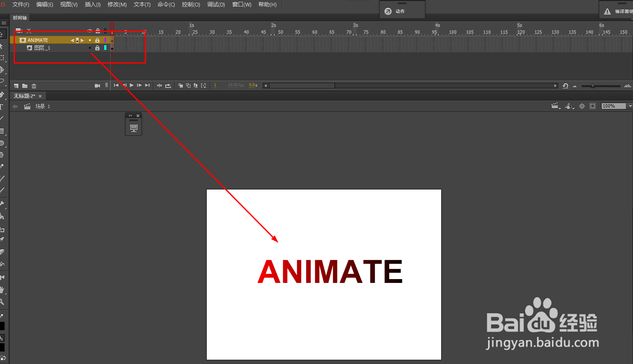Click the eye header to hide all layers
This screenshot has width=633, height=364.
pos(90,31)
